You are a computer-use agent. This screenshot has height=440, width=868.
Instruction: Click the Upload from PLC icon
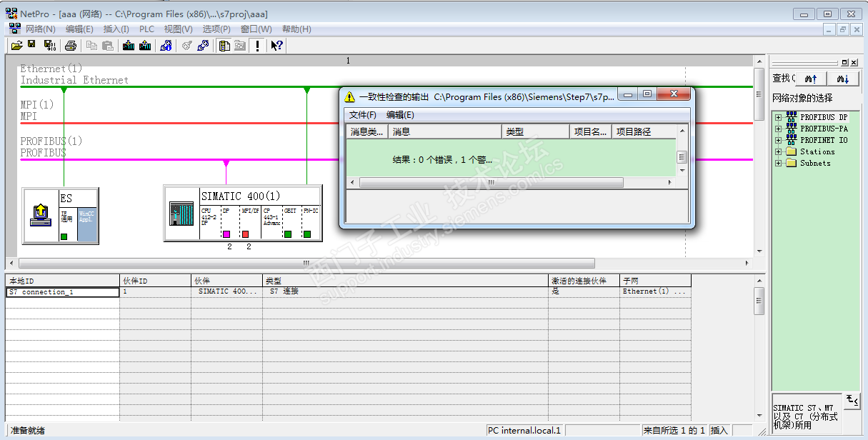(145, 46)
